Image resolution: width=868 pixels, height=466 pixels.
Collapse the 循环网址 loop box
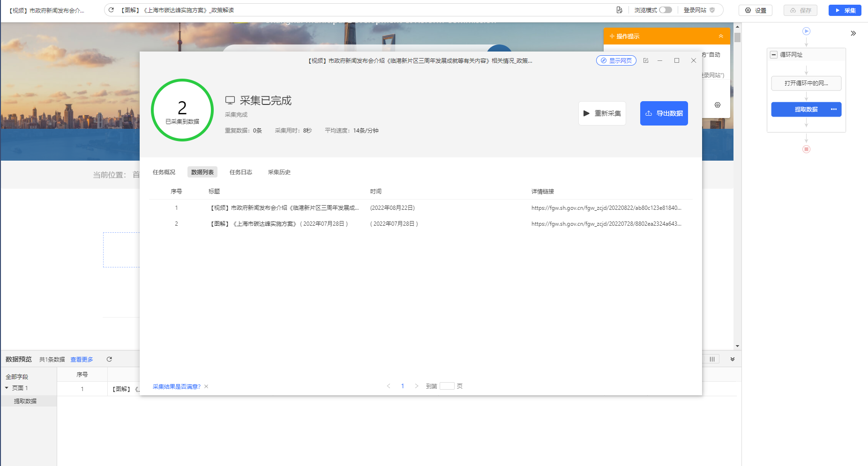click(774, 55)
